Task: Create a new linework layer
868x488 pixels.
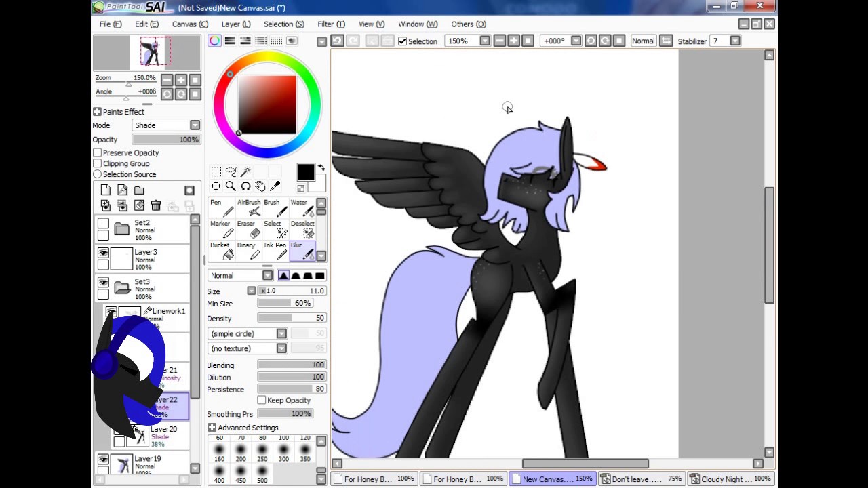Action: (122, 190)
